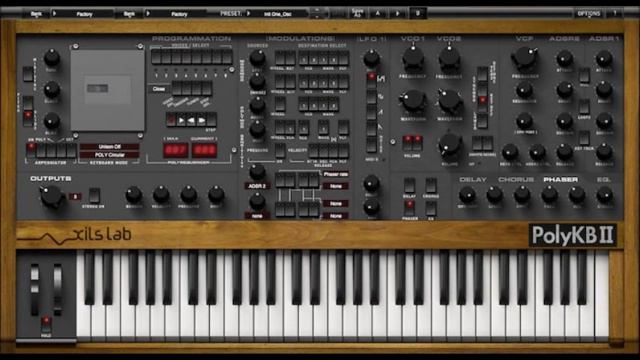Toggle the STEREO ON output switch
This screenshot has height=360, width=640.
[94, 195]
